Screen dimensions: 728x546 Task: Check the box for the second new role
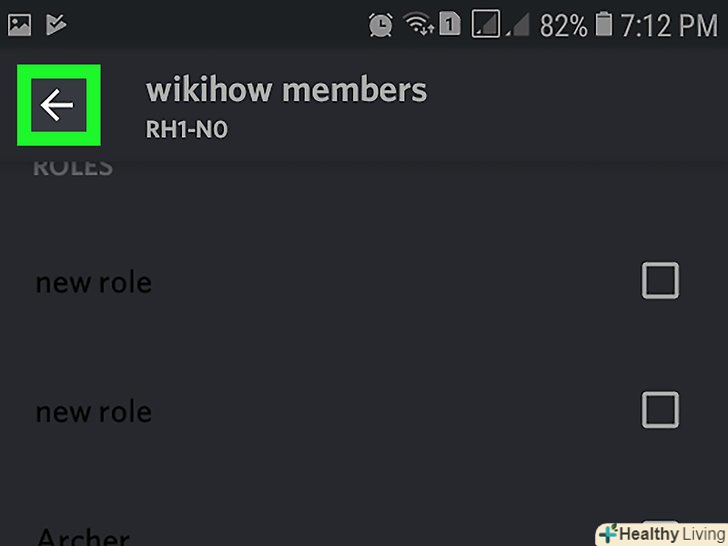660,410
